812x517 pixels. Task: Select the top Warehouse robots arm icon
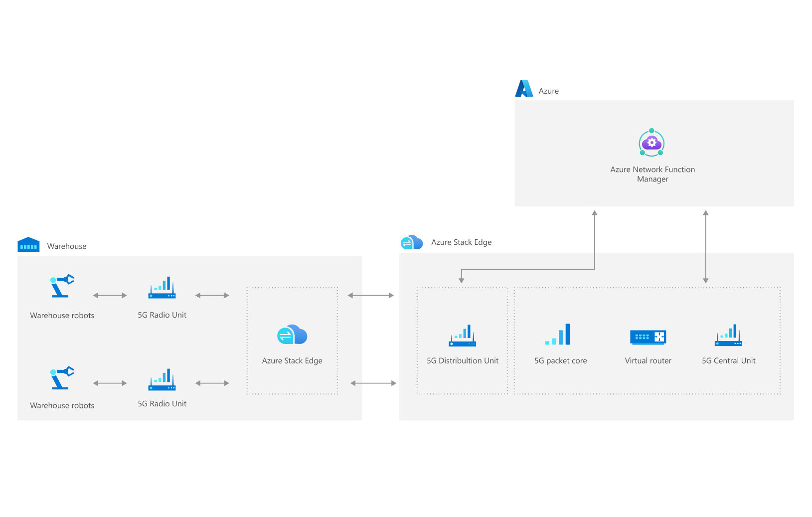tap(62, 286)
